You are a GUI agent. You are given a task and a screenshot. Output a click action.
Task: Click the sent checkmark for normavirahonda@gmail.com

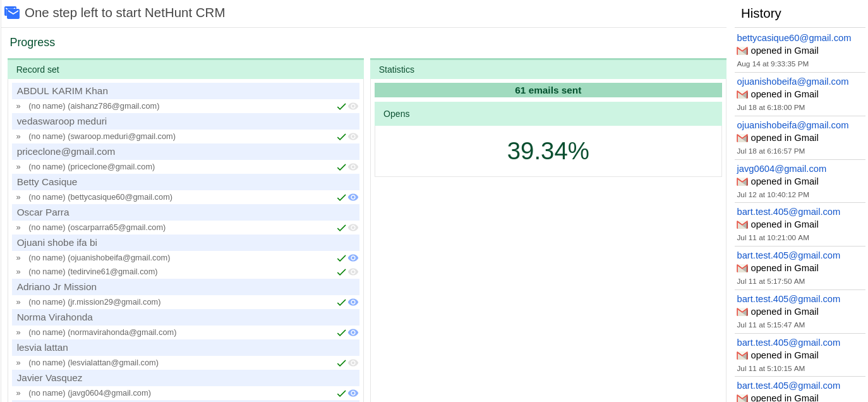(341, 332)
